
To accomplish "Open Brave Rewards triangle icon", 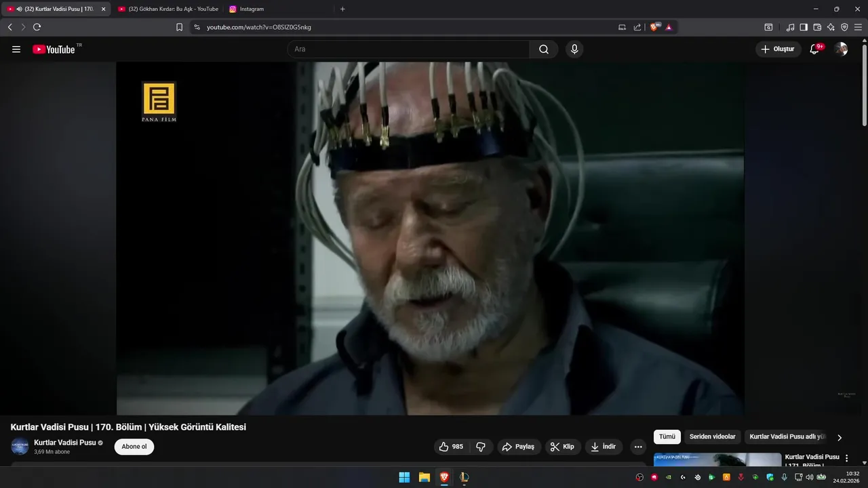I will click(x=669, y=27).
